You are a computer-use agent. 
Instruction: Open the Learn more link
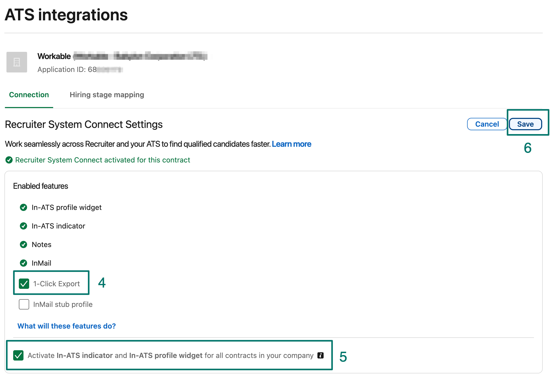click(292, 144)
